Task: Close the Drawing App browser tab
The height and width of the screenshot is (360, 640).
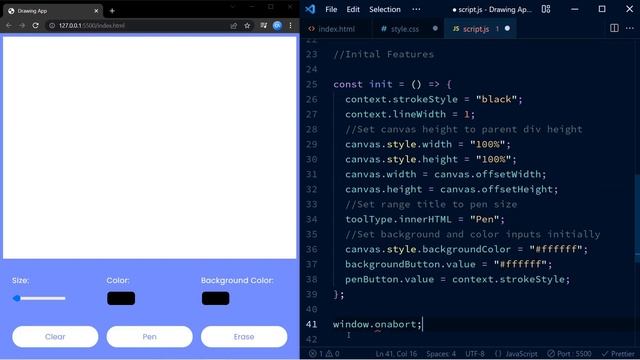Action: (x=96, y=11)
